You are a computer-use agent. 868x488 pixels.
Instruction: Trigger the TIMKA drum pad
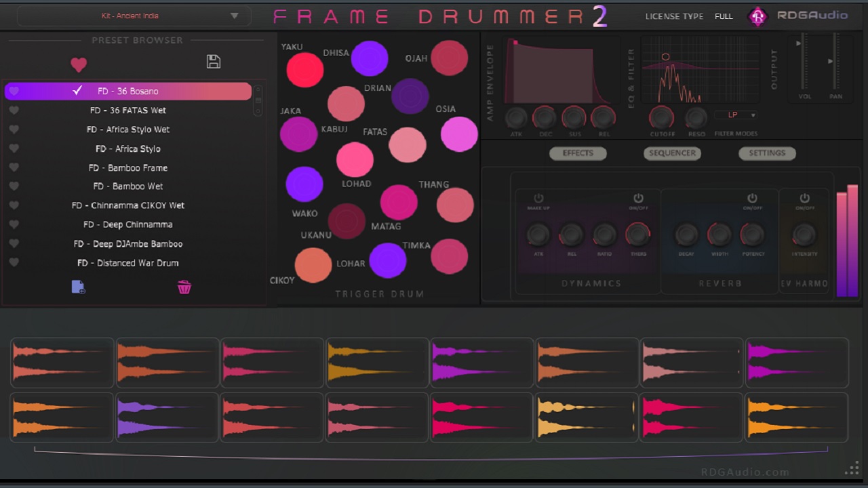[449, 256]
